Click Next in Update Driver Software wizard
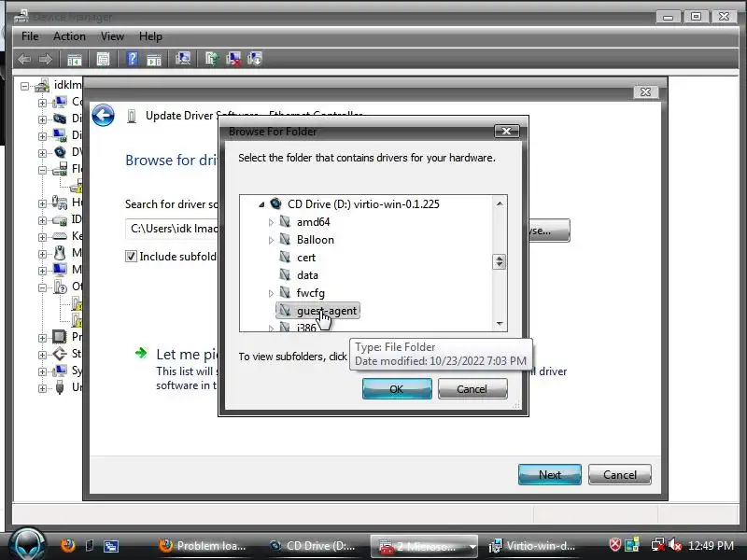Screen dimensions: 747x560 (550, 475)
